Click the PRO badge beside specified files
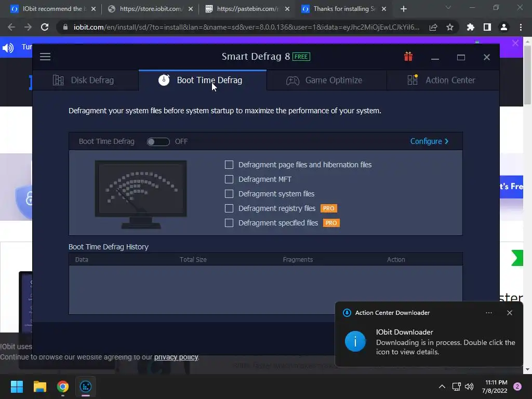The height and width of the screenshot is (399, 532). 331,223
